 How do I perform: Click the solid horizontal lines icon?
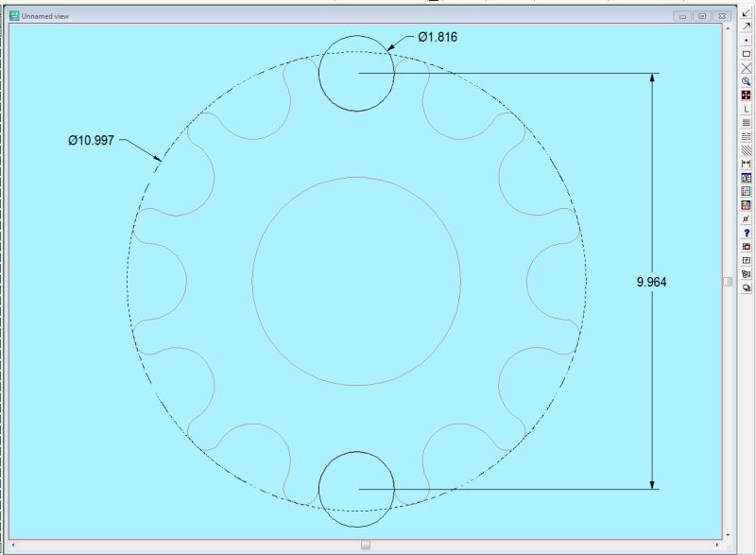[747, 123]
